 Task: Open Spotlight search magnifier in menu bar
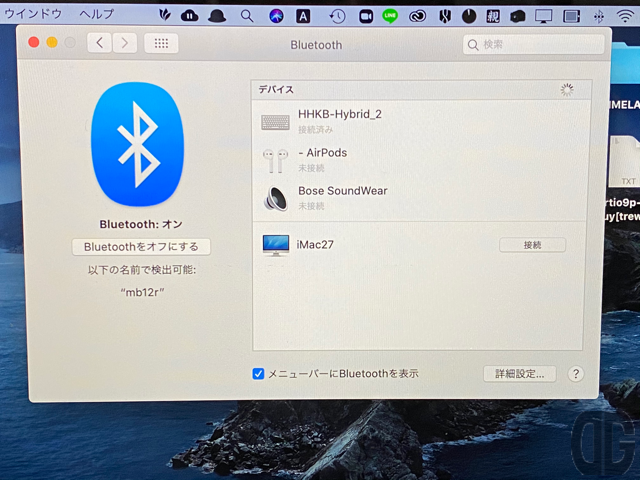[247, 16]
